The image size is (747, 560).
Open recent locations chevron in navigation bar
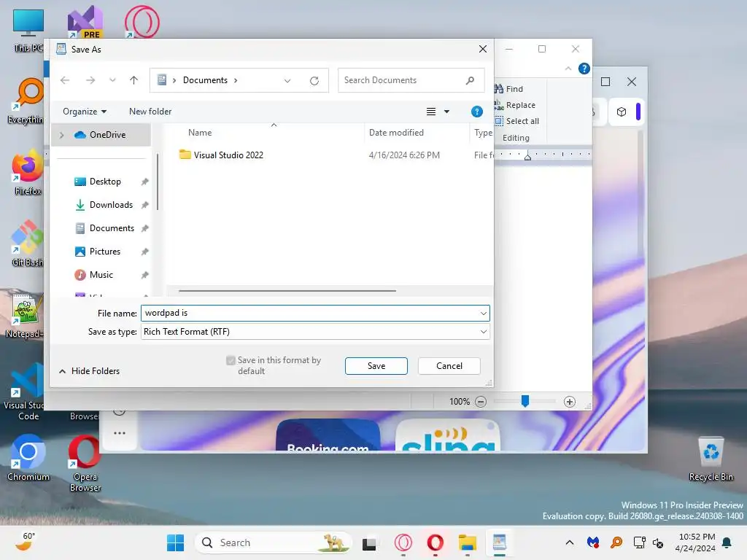112,80
